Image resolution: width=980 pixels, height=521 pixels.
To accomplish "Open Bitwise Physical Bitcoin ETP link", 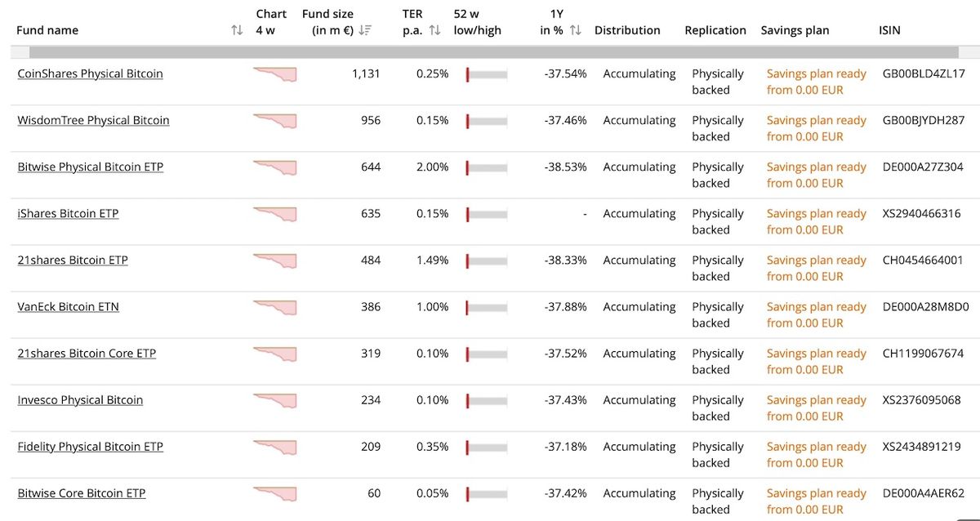I will coord(90,167).
